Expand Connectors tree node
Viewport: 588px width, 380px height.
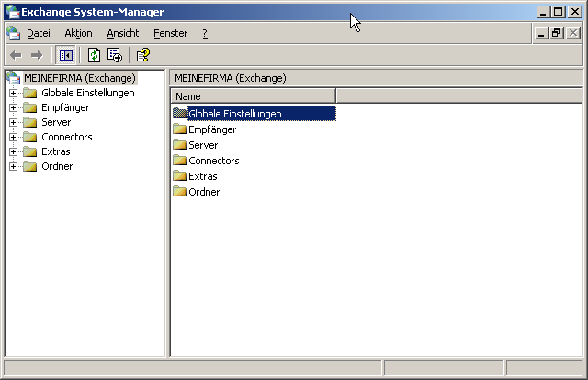(x=13, y=137)
